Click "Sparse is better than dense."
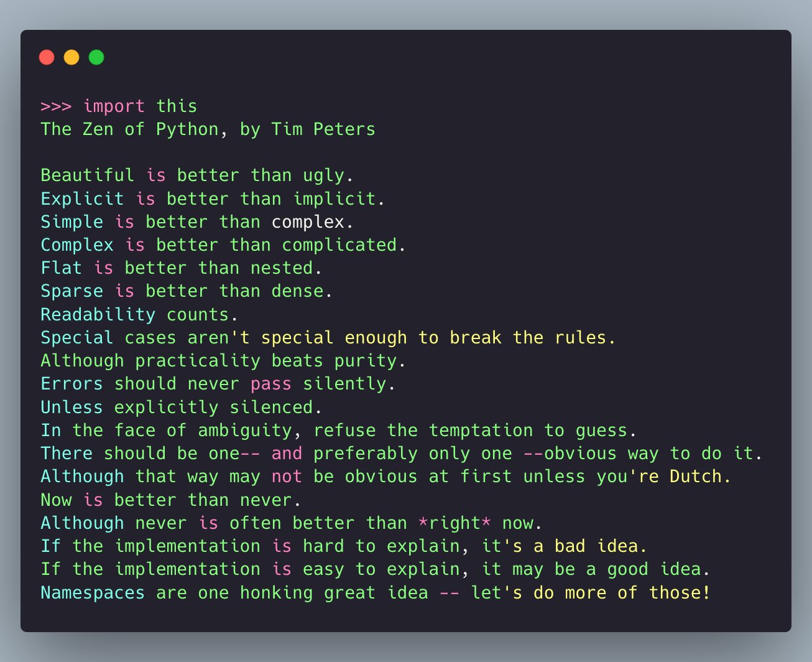The width and height of the screenshot is (812, 662). click(185, 291)
